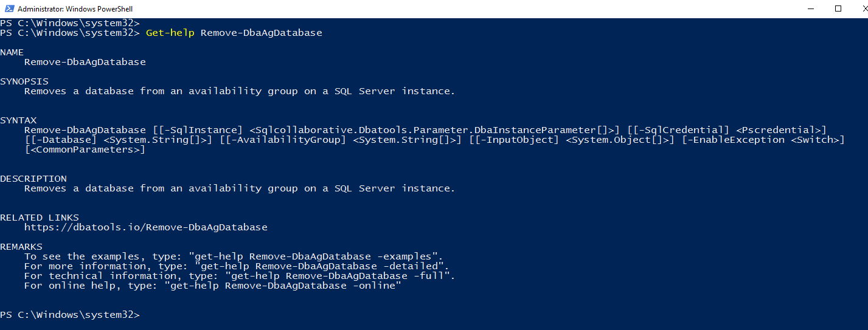Click the 'Administrator: Windows PowerShell' title text
Screen dimensions: 868x330
pos(75,9)
